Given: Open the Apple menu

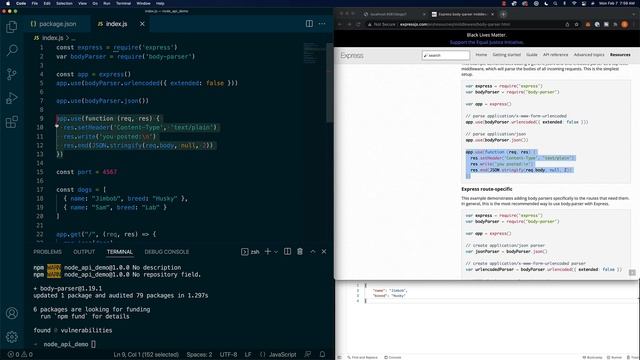Looking at the screenshot, I should (x=8, y=3).
